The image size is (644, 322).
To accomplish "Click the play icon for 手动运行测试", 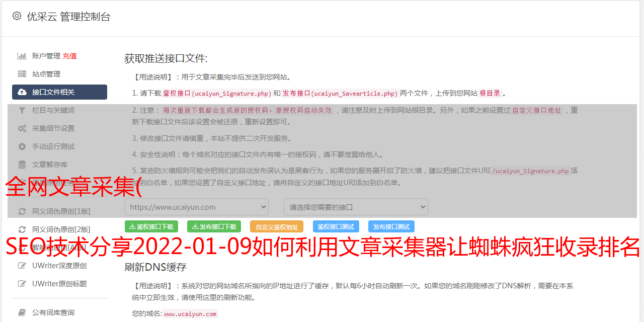I will tap(22, 146).
